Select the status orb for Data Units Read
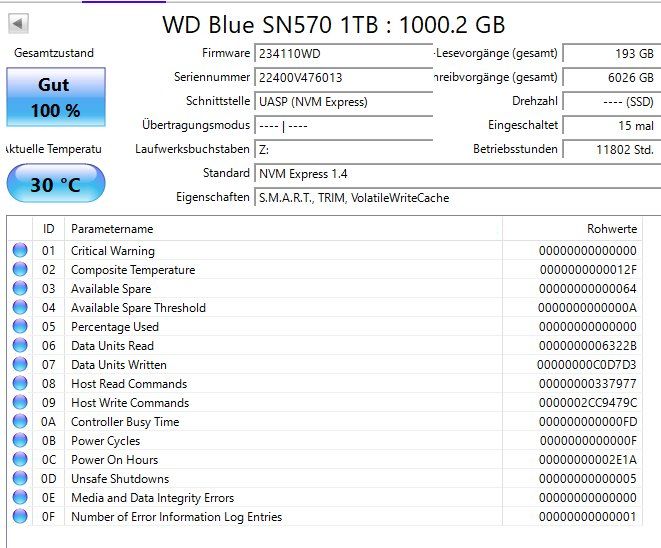 [20, 345]
